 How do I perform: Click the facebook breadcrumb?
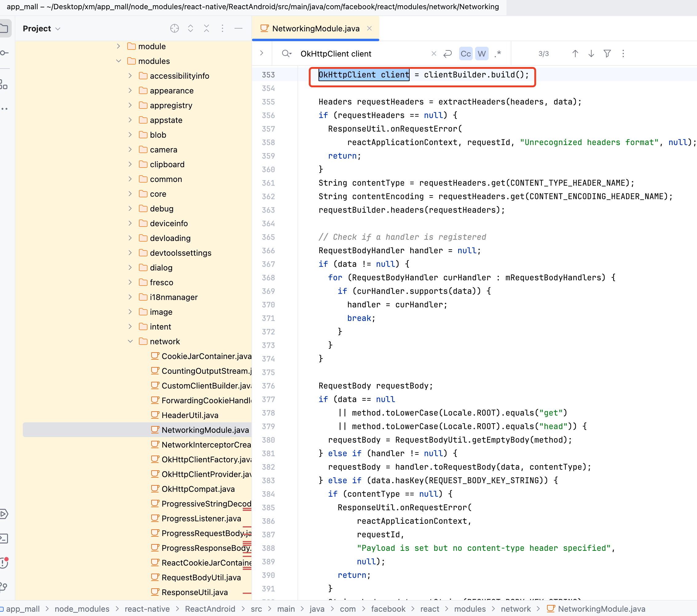388,609
